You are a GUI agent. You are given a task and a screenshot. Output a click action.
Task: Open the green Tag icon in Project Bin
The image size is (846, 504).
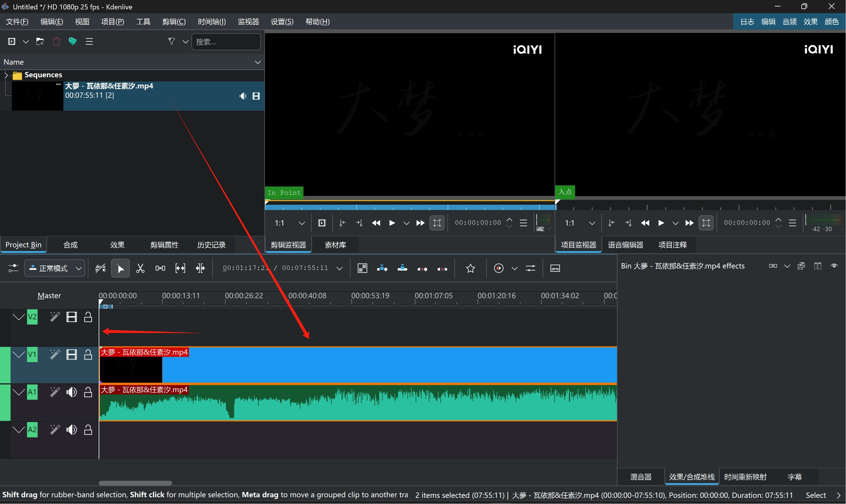click(x=72, y=41)
